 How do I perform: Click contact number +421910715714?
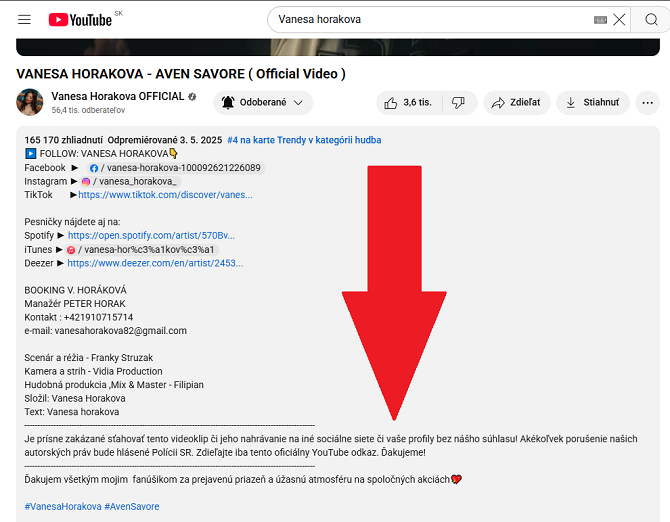point(98,317)
